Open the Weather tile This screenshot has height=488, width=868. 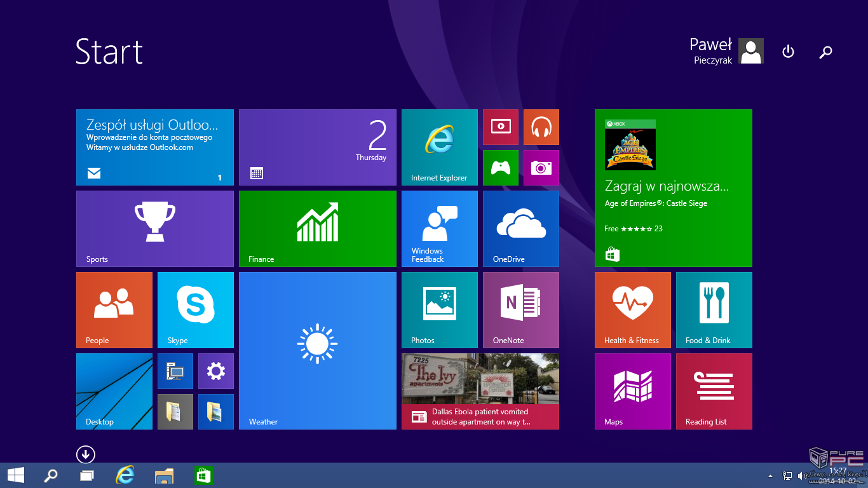tap(317, 350)
